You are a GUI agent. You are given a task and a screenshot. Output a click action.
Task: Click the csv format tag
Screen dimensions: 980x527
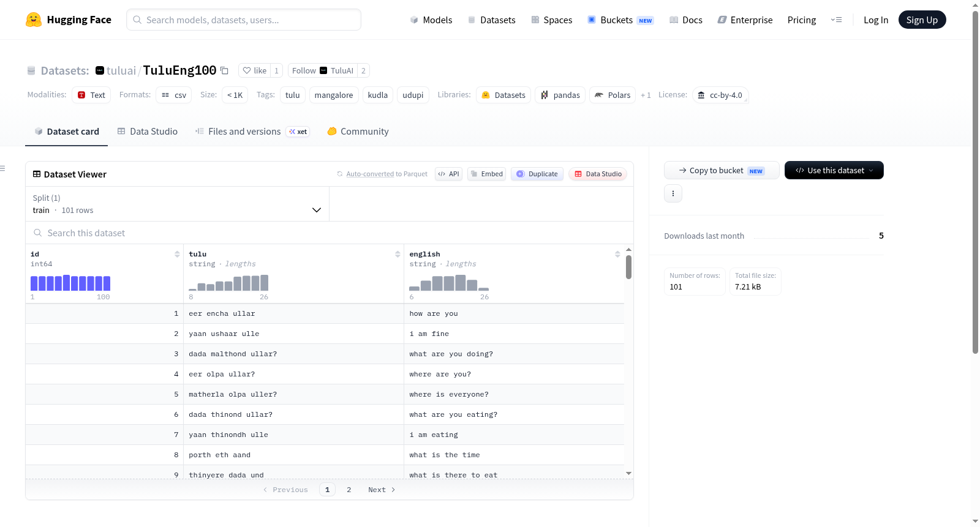(174, 95)
